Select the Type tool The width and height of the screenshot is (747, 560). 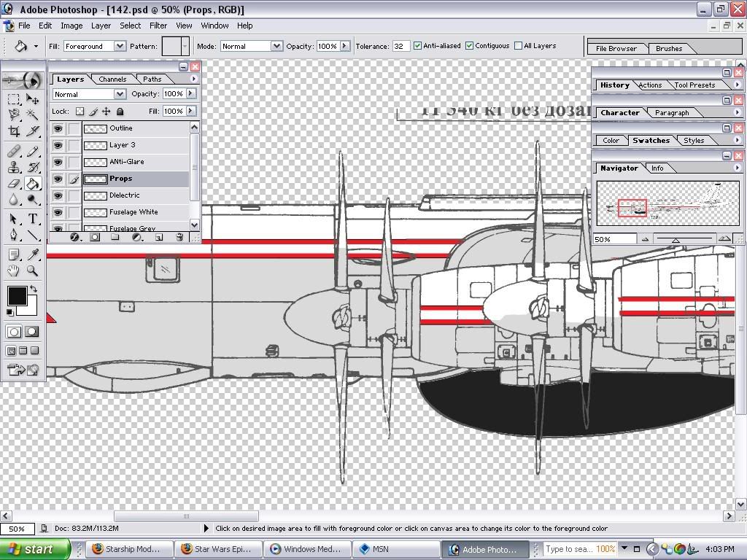click(x=32, y=219)
